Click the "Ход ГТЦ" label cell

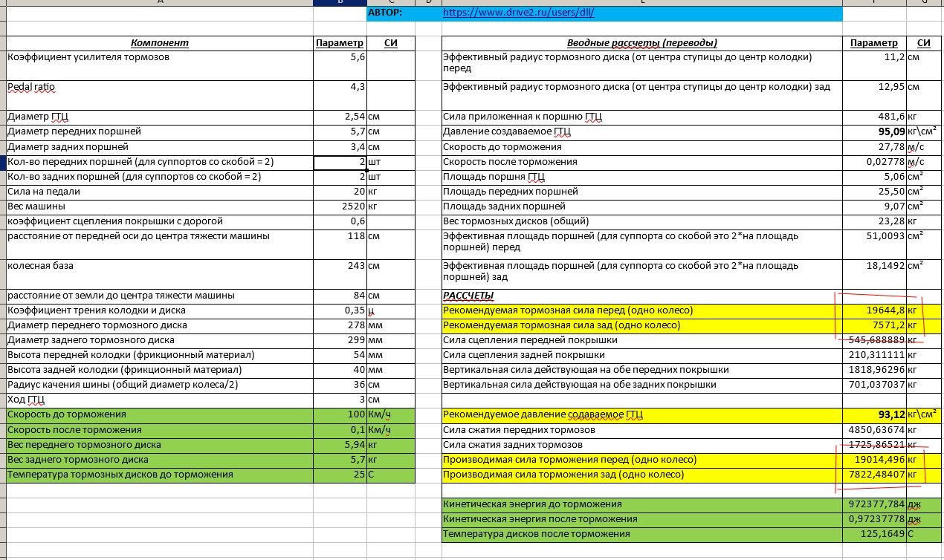[160, 400]
